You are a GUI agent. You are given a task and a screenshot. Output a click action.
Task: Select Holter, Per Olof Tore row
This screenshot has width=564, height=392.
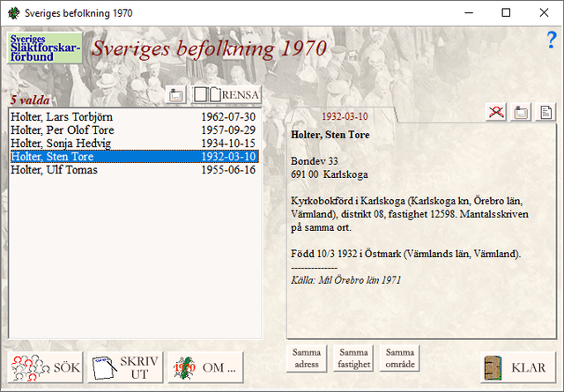click(135, 129)
